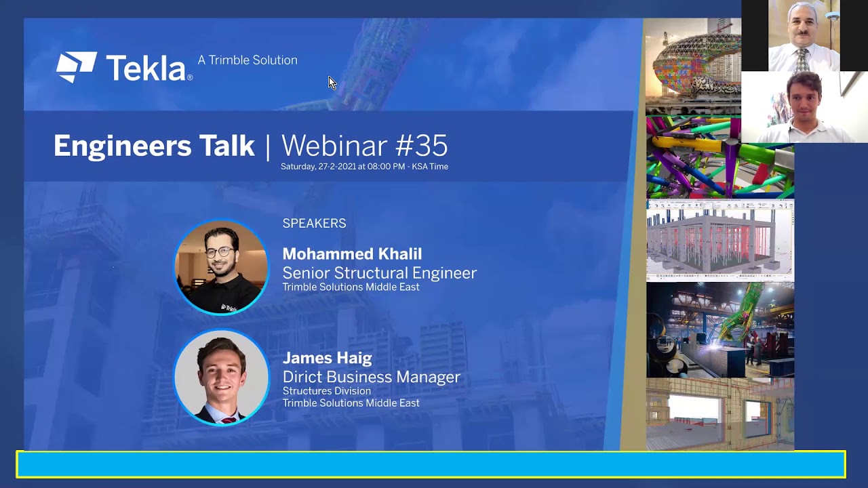Click Mohammed Khalil's speaker photo
The image size is (868, 488).
[x=221, y=268]
